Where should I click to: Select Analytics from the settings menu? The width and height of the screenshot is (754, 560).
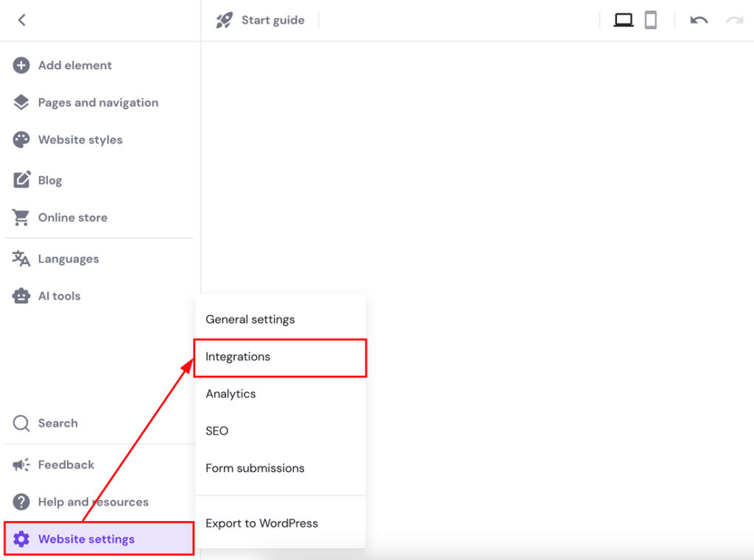point(230,394)
